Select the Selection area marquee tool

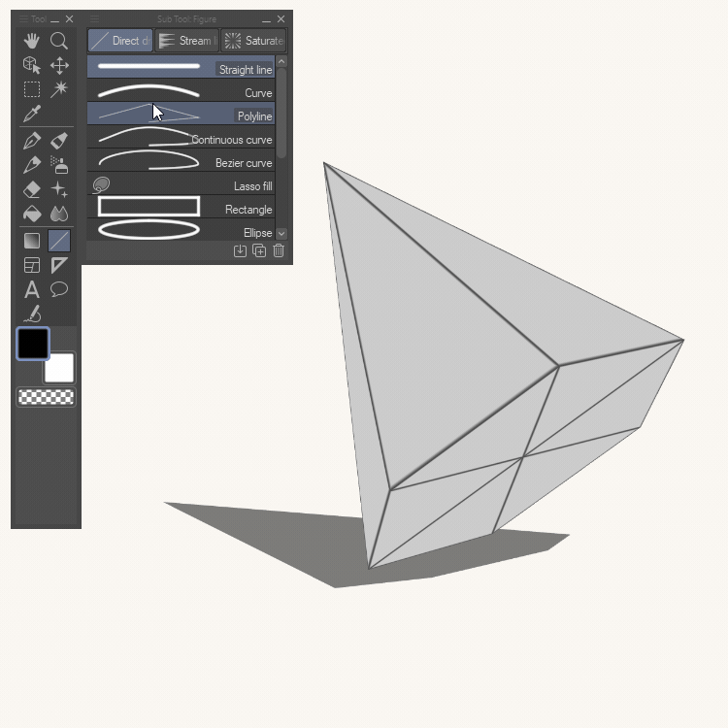coord(32,89)
